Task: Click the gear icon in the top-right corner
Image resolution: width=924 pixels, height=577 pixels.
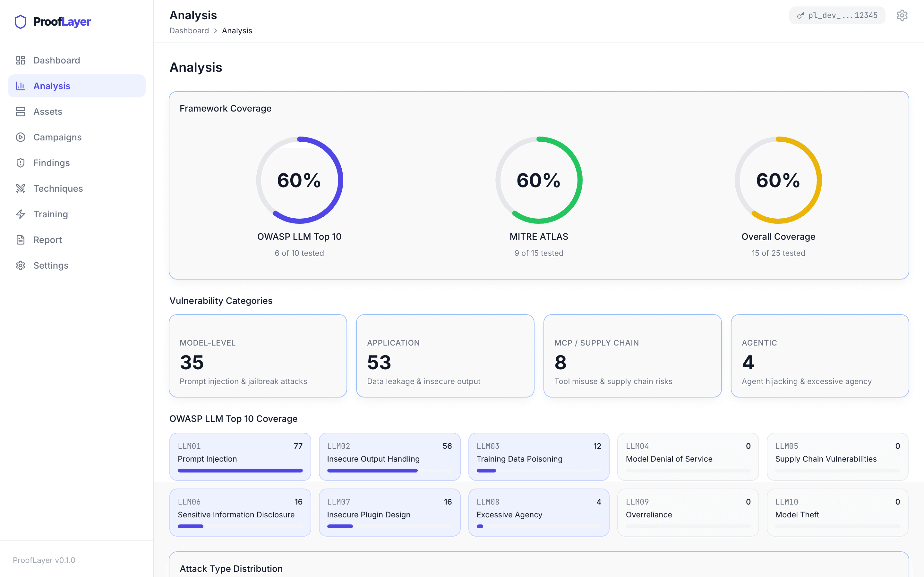Action: [x=902, y=15]
